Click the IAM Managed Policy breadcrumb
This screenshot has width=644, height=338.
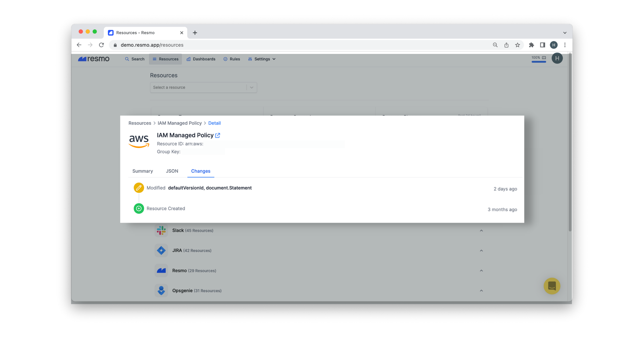tap(180, 123)
